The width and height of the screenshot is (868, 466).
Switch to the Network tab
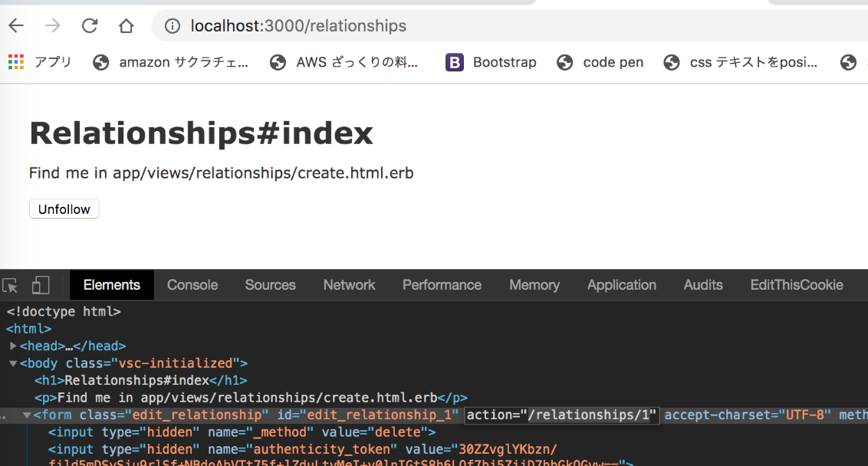point(350,285)
